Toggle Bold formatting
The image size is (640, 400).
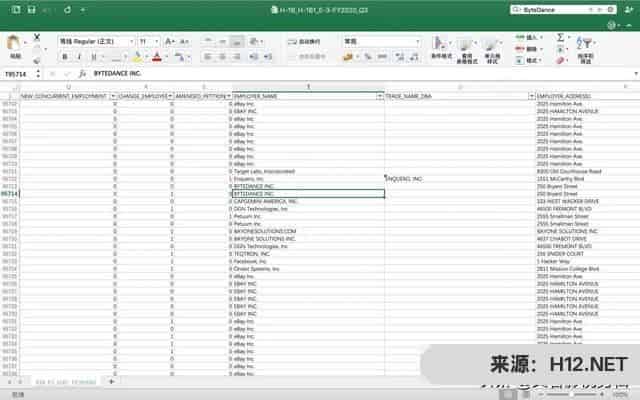(x=64, y=57)
